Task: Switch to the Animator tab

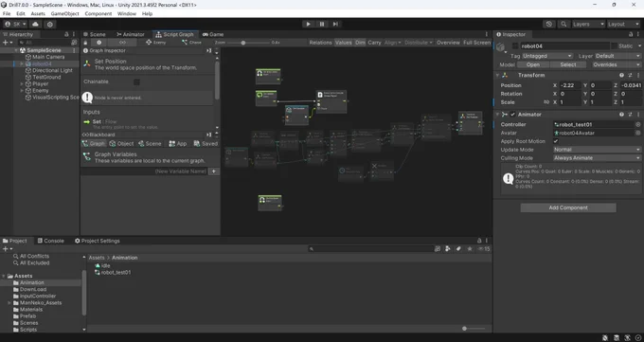Action: pos(131,34)
